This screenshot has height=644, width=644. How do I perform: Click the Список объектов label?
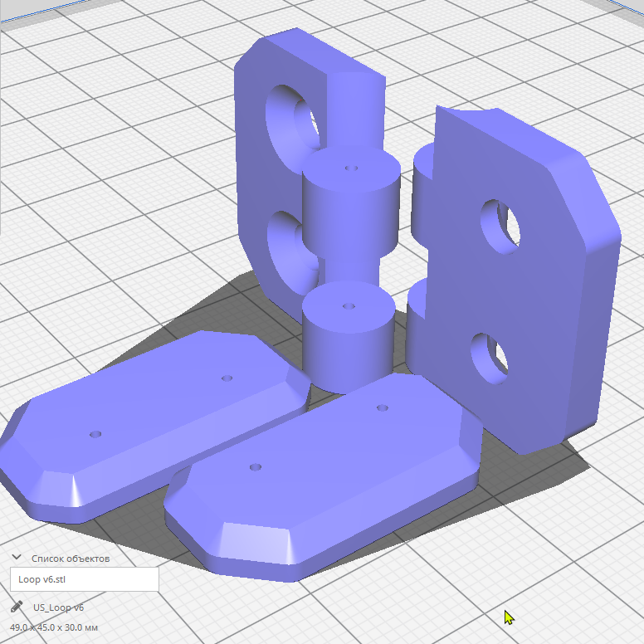[x=71, y=559]
